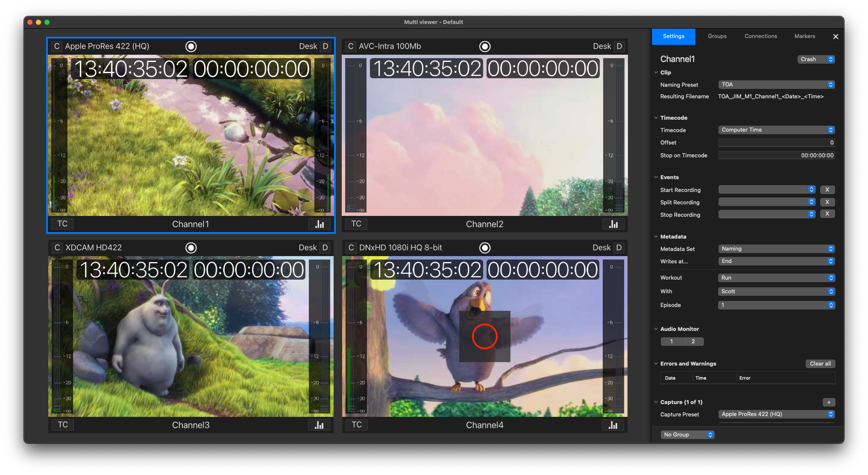Open audio meters icon for Channel3
Screen dimensions: 868x475
tap(319, 425)
